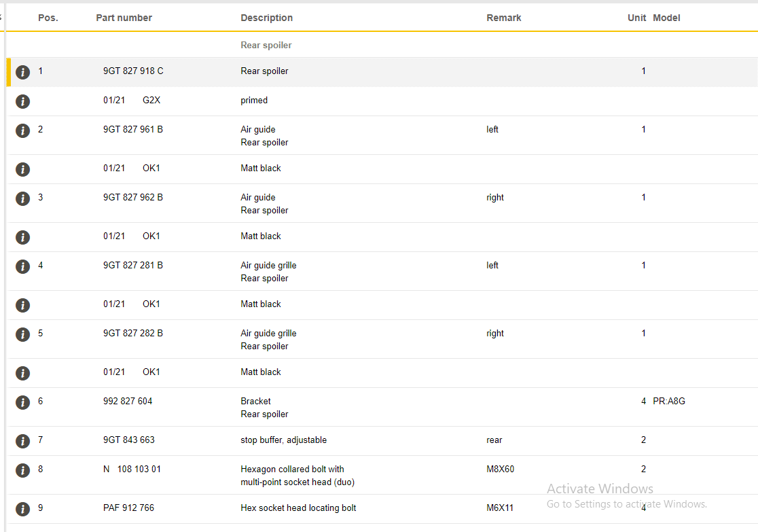Image resolution: width=758 pixels, height=532 pixels.
Task: Select part number 9GT 827 918 C
Action: pos(133,71)
